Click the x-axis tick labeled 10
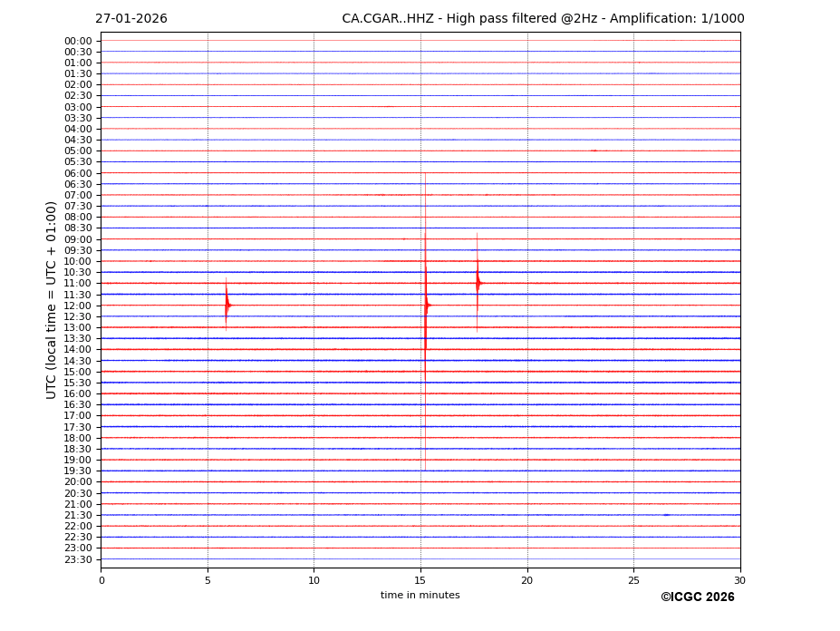Image resolution: width=840 pixels, height=631 pixels. click(314, 580)
